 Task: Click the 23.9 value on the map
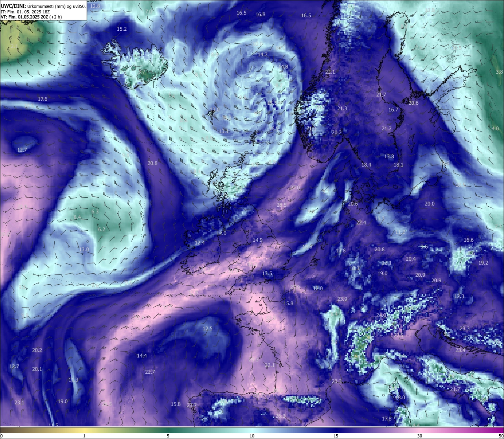[342, 299]
